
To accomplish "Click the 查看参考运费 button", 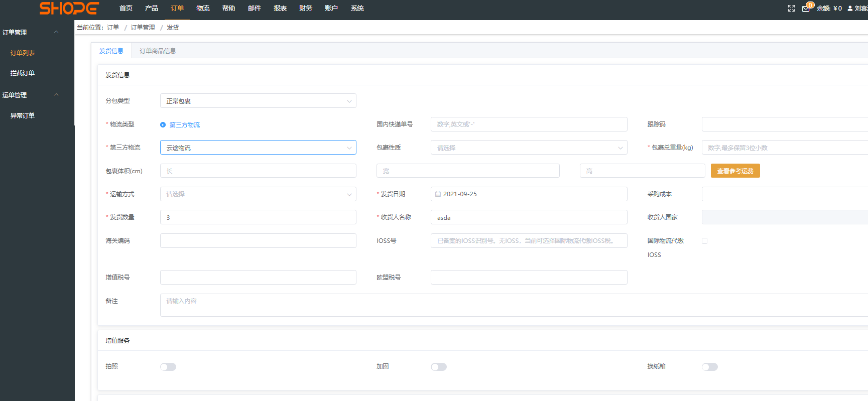I will pyautogui.click(x=735, y=171).
